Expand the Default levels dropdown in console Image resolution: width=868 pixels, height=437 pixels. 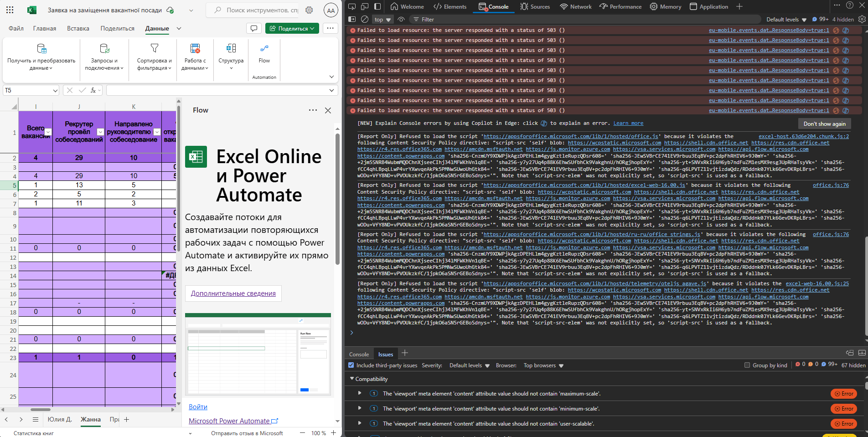(x=786, y=20)
